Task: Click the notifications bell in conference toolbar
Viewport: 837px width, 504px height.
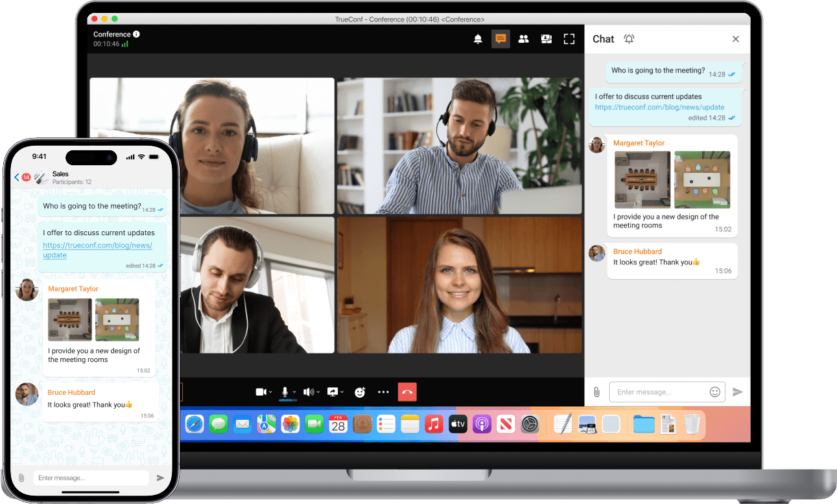Action: click(478, 39)
